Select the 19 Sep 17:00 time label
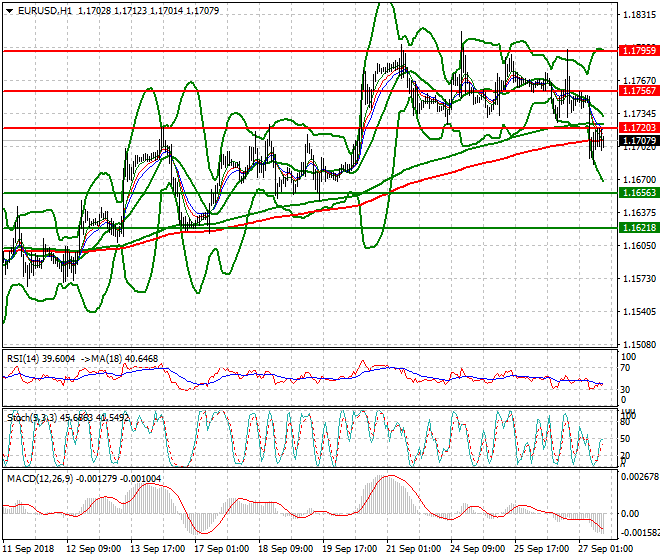660x560 pixels. pos(349,549)
